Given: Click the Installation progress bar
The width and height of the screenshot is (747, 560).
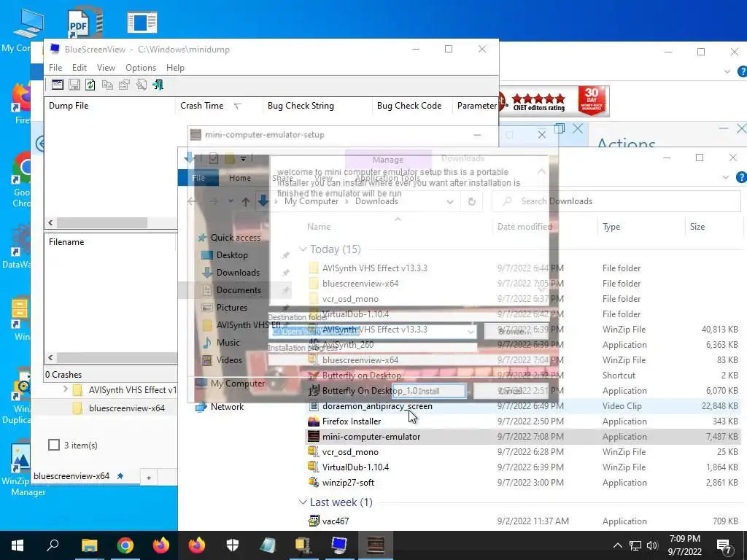Looking at the screenshot, I should [x=372, y=359].
